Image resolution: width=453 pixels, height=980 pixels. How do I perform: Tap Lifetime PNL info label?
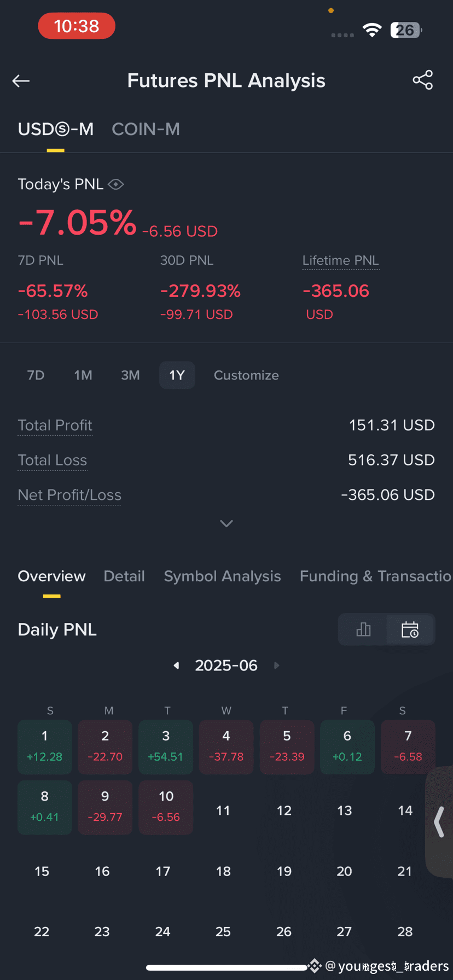click(x=340, y=260)
